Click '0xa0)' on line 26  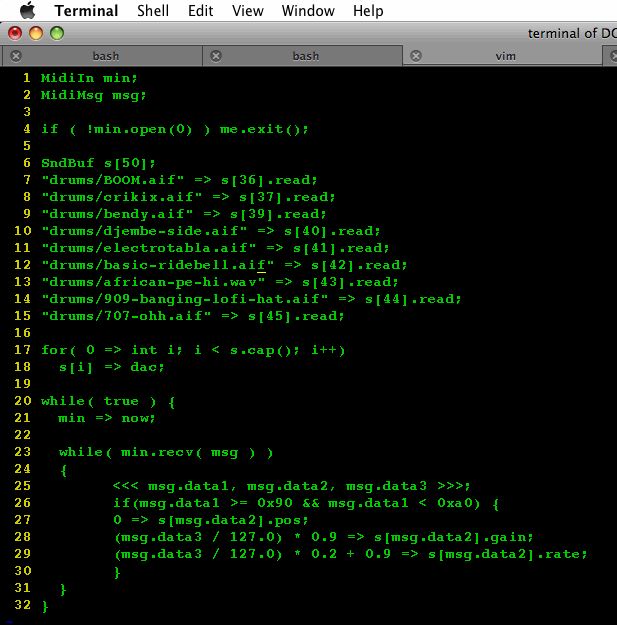pyautogui.click(x=458, y=503)
